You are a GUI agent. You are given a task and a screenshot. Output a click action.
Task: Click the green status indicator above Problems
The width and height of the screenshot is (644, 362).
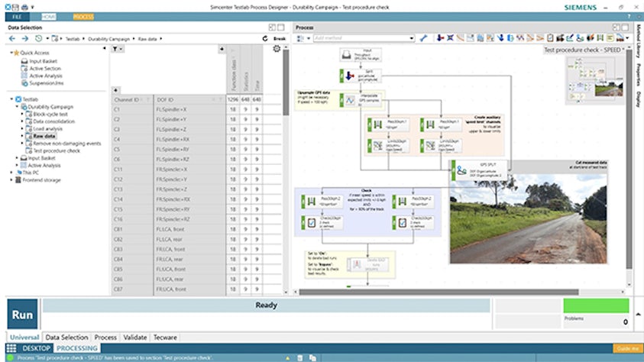click(596, 305)
